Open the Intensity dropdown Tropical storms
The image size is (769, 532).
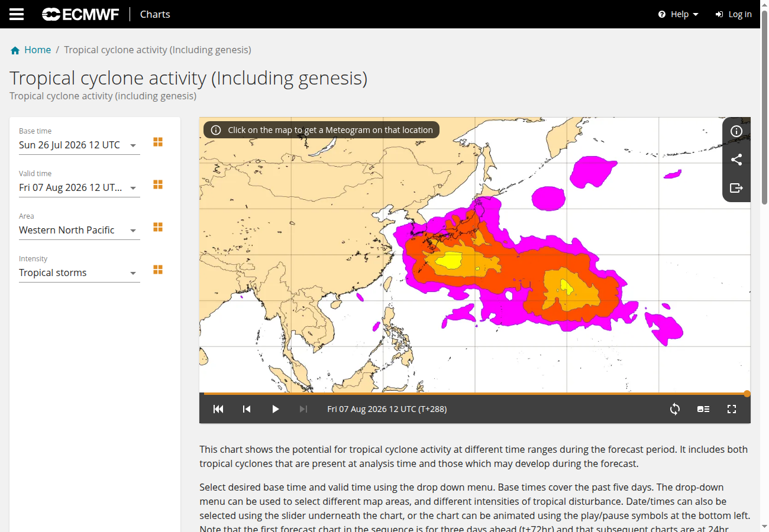pyautogui.click(x=79, y=273)
